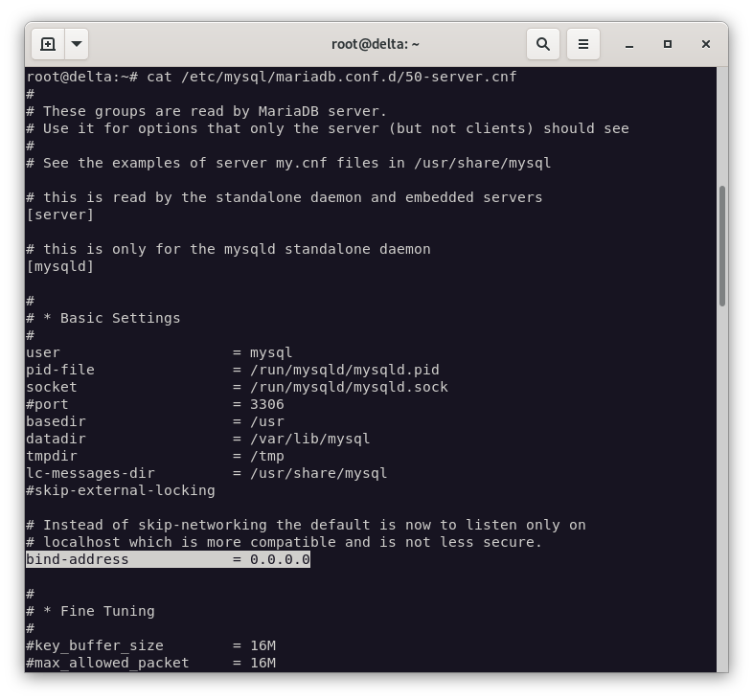Open the terminal search tool
753x700 pixels.
click(x=542, y=44)
